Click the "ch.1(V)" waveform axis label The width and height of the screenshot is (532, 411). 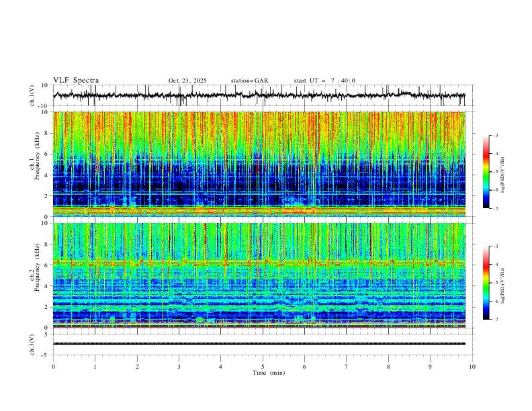pyautogui.click(x=32, y=95)
